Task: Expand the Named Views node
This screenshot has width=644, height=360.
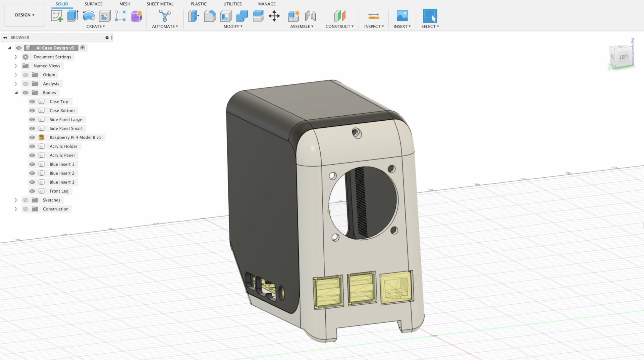Action: click(16, 66)
